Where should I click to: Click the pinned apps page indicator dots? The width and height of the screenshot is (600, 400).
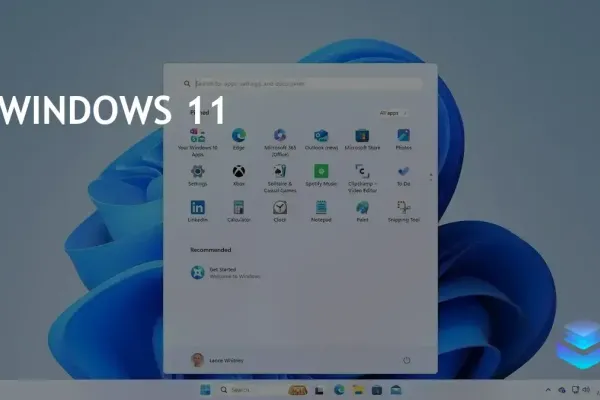click(431, 177)
